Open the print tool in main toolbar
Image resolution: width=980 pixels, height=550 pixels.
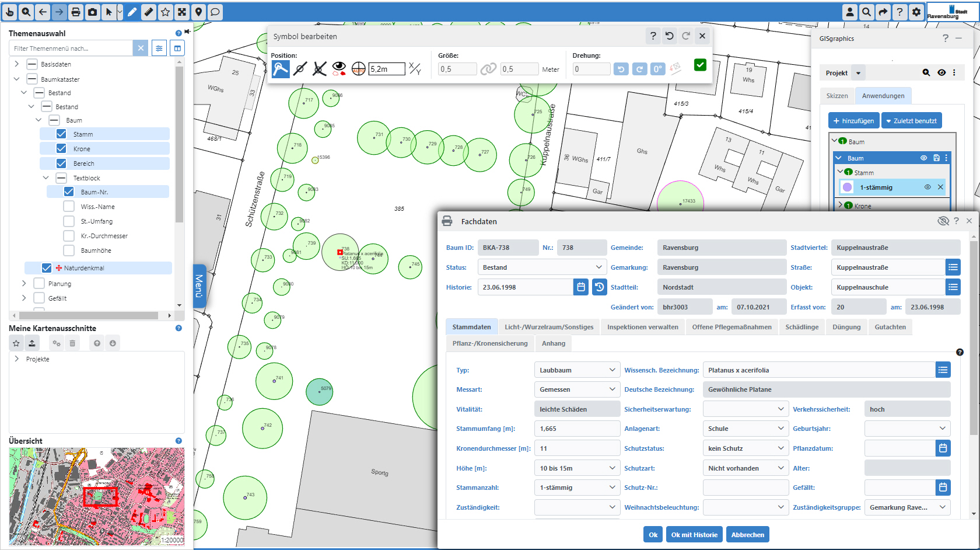point(75,12)
